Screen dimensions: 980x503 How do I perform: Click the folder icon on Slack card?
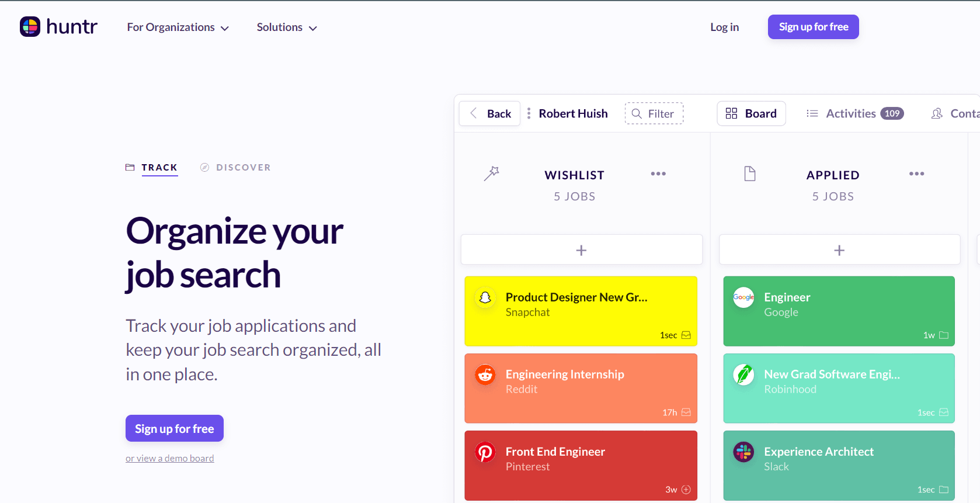(944, 490)
